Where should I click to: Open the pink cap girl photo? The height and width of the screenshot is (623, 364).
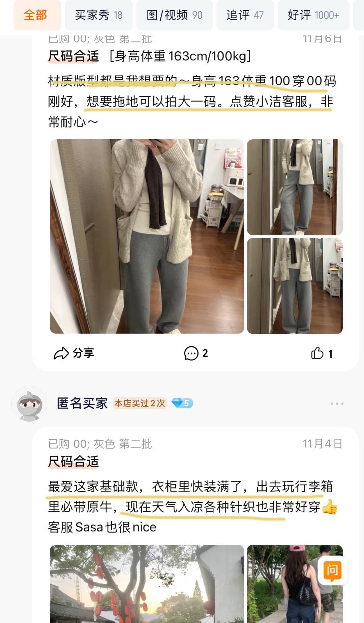(295, 584)
